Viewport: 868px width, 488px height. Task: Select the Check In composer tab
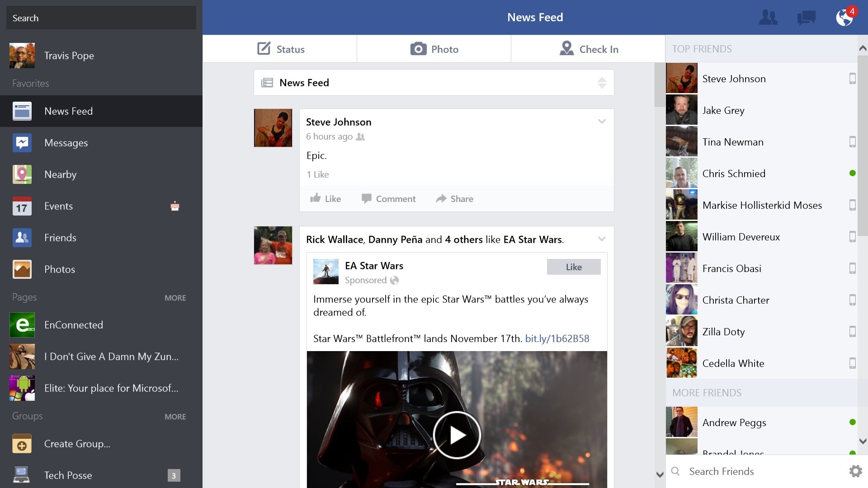[x=588, y=49]
